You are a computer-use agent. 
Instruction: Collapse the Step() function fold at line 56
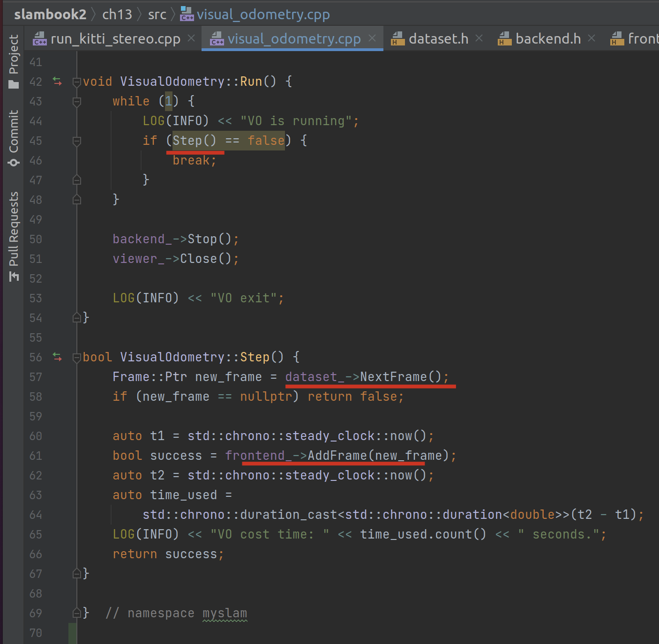click(77, 358)
